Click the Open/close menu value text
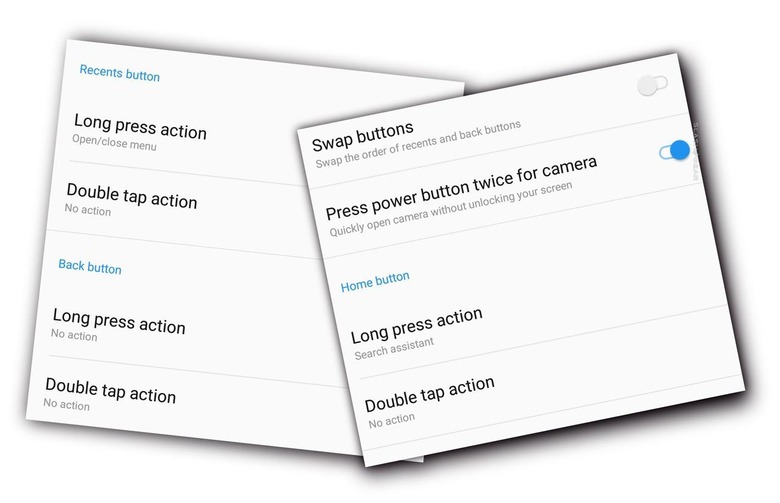Image resolution: width=780 pixels, height=503 pixels. (114, 146)
